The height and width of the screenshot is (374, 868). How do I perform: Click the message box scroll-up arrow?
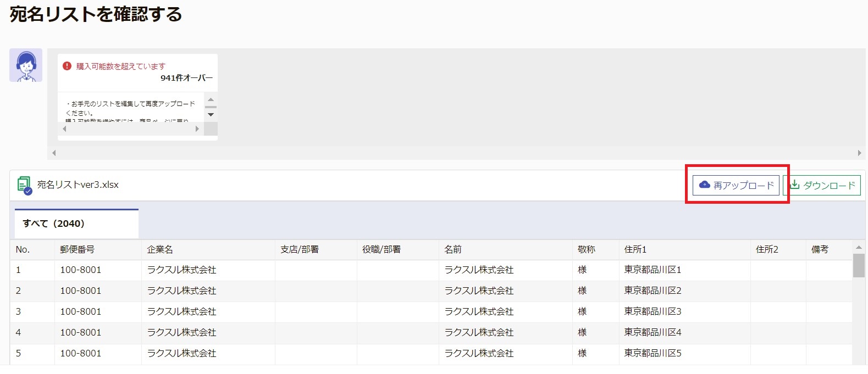(x=211, y=99)
